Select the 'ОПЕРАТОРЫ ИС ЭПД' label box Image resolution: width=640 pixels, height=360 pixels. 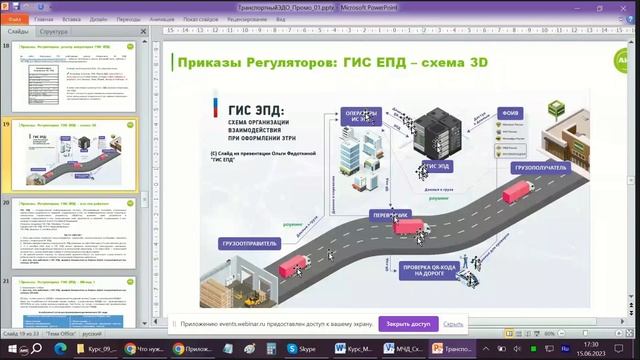click(x=361, y=116)
